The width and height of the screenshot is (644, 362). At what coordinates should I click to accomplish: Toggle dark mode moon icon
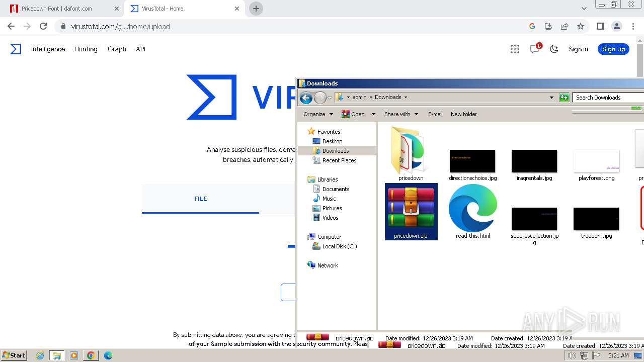[554, 49]
